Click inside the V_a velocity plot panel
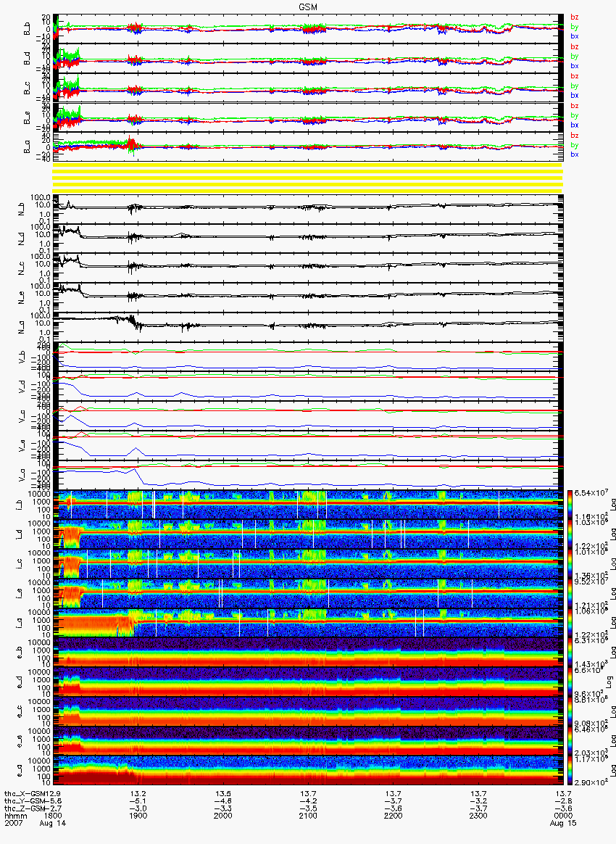The image size is (616, 844). click(x=308, y=475)
